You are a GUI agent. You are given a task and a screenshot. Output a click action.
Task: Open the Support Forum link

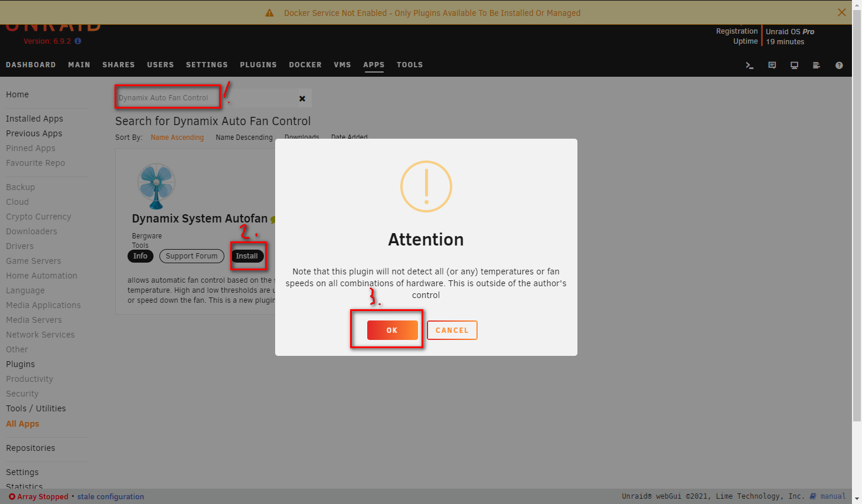tap(192, 256)
